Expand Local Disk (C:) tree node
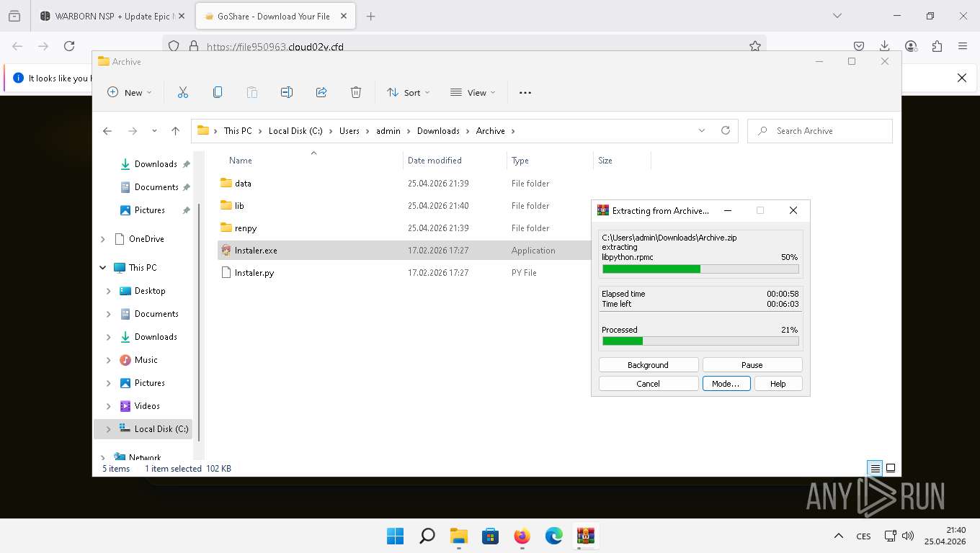Image resolution: width=980 pixels, height=553 pixels. coord(109,429)
